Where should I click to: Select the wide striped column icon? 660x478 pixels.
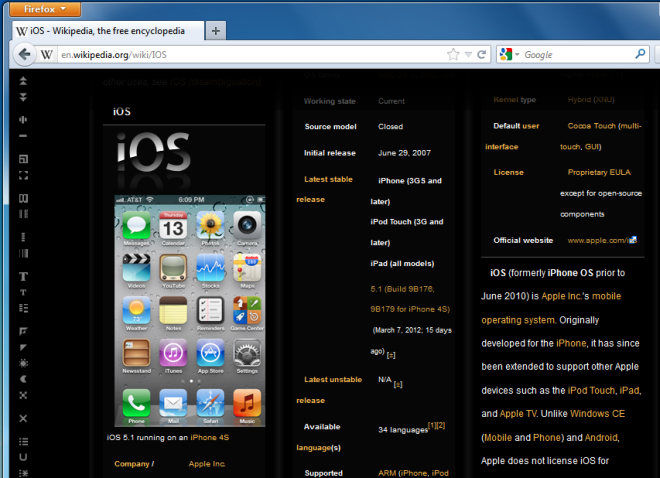[x=23, y=253]
